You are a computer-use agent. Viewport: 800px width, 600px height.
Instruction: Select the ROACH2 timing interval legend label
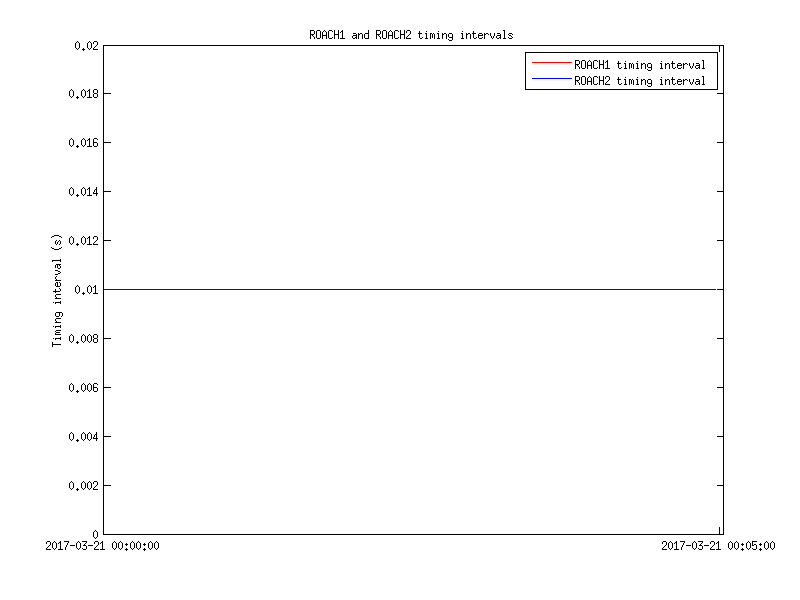pos(639,81)
